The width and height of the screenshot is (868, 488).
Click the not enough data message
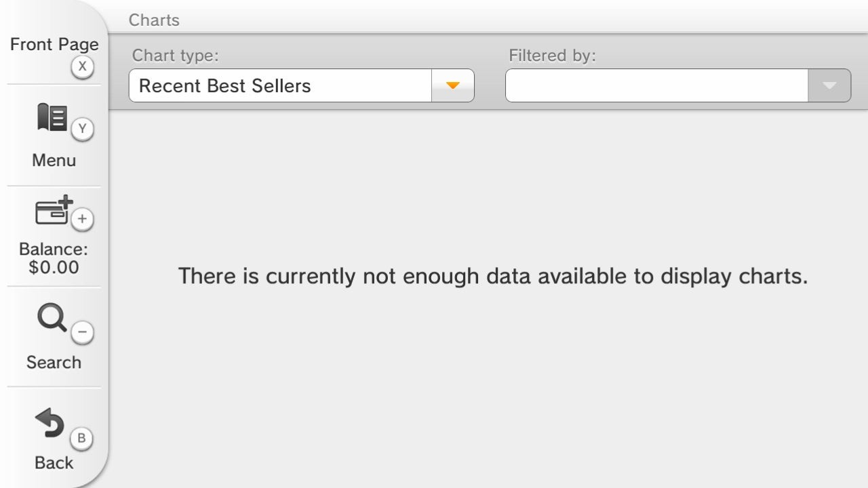point(493,277)
